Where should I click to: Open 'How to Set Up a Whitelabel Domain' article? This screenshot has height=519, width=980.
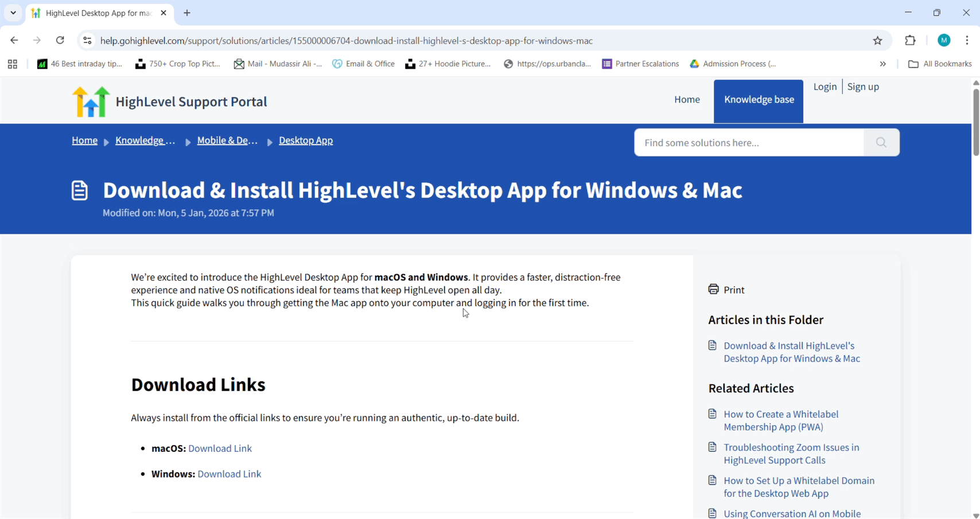799,487
